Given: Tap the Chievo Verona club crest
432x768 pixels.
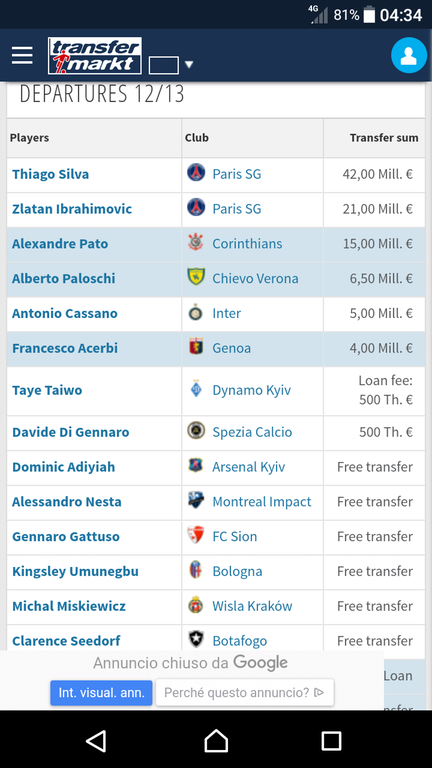Looking at the screenshot, I should (196, 277).
